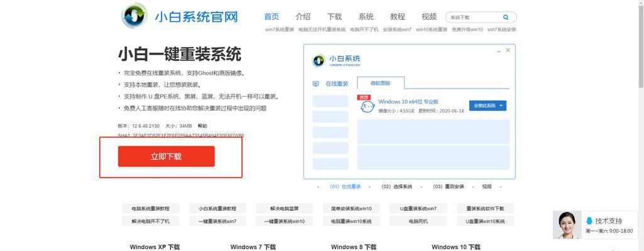
Task: Open the 首页 navigation item
Action: (271, 17)
